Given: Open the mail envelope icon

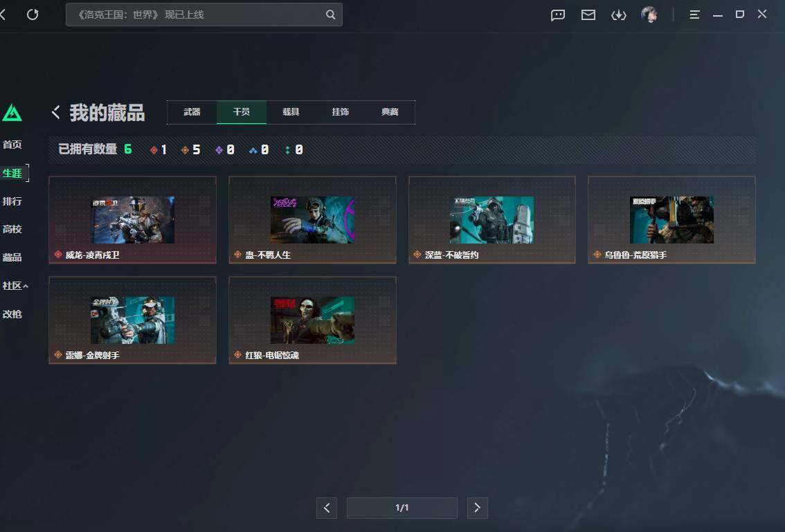Looking at the screenshot, I should point(588,15).
